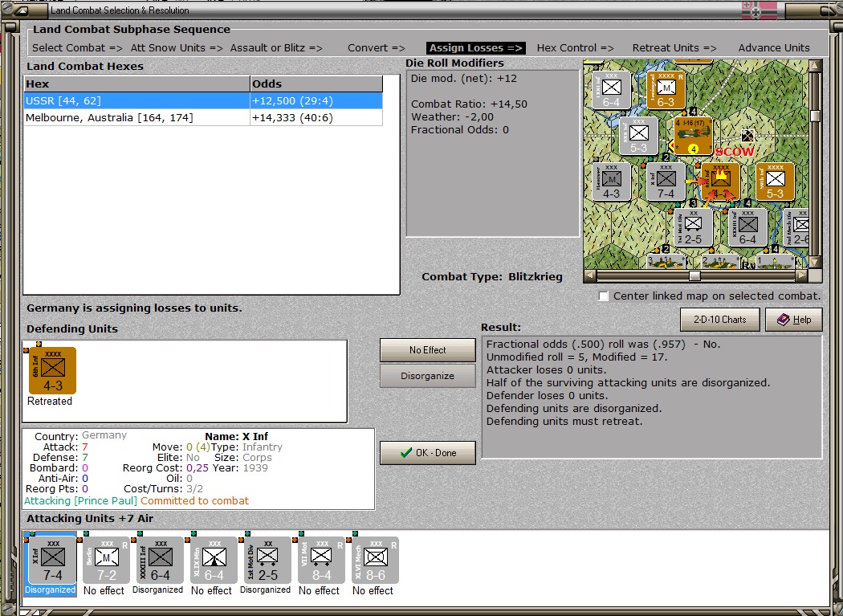Click the No Effect button
The height and width of the screenshot is (616, 843).
(x=427, y=350)
